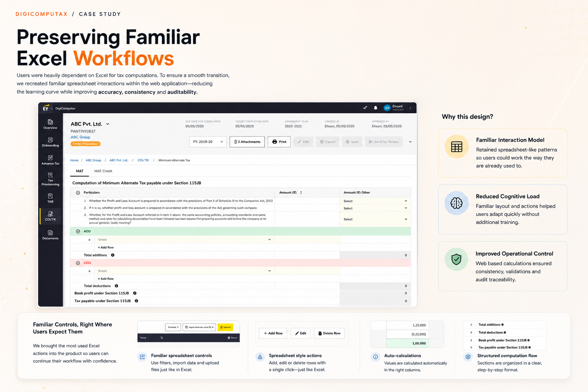Screen dimensions: 588x392
Task: Click Delete Row in the actions preview
Action: point(329,333)
